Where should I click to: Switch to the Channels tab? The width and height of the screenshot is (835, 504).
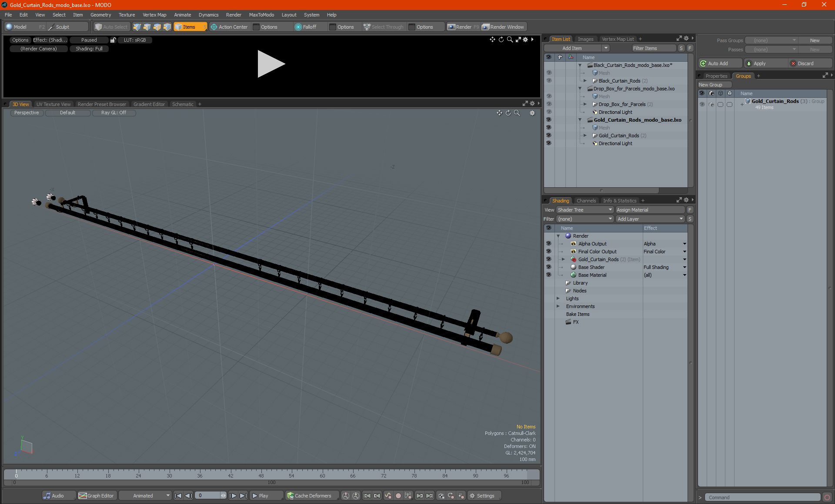[586, 201]
